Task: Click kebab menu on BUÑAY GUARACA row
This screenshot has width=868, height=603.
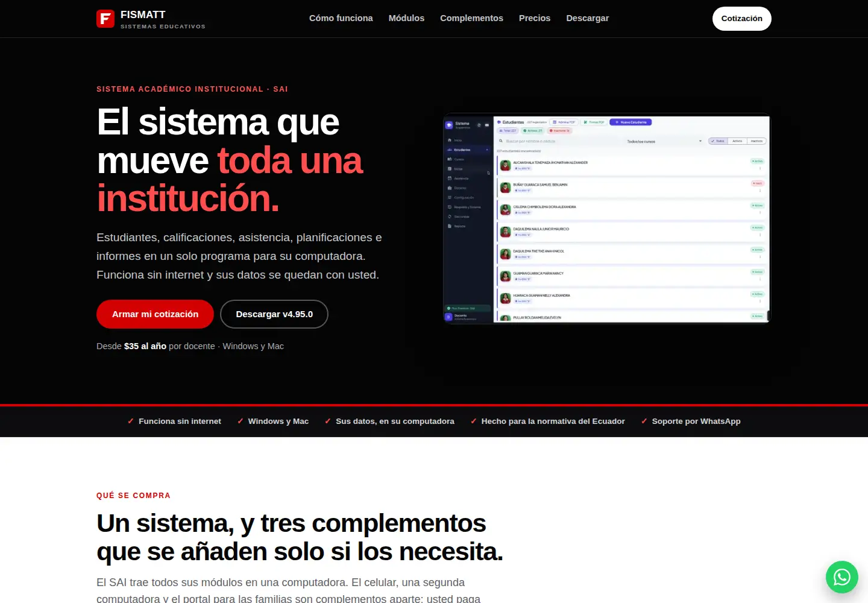Action: click(x=760, y=191)
